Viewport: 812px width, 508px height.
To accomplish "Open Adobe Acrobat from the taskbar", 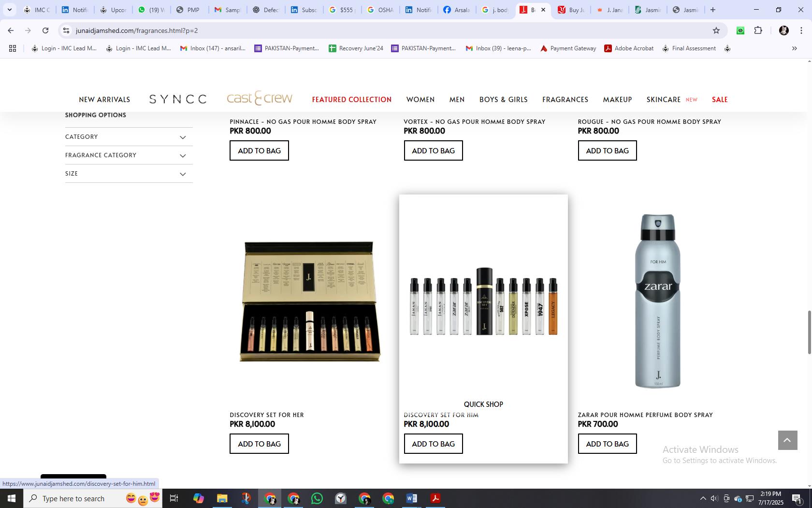I will (435, 498).
